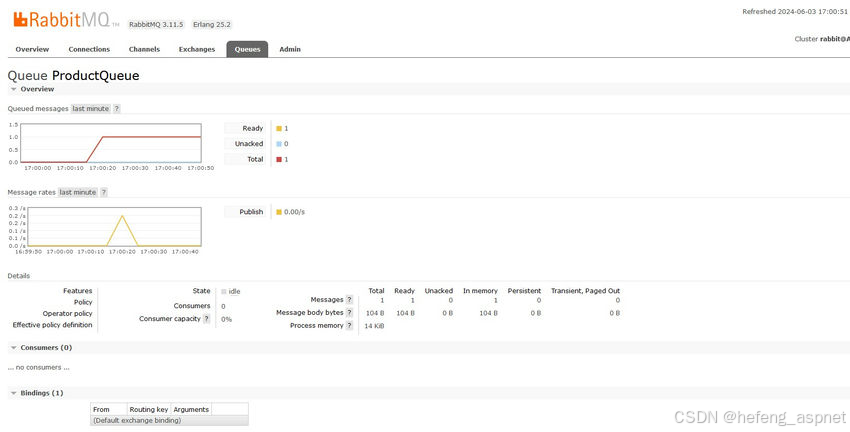Click the RabbitMQ logo
This screenshot has height=432, width=850.
pos(66,20)
